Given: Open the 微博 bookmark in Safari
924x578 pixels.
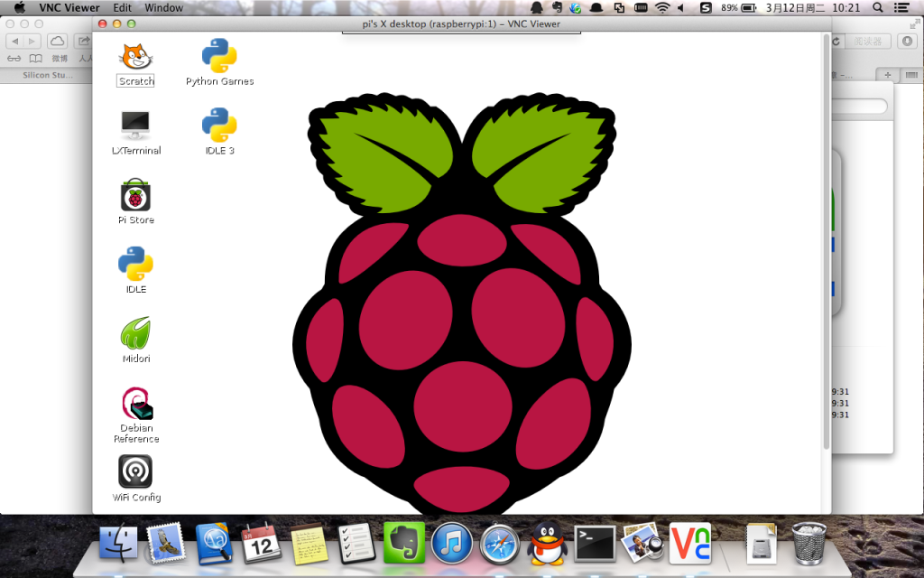Looking at the screenshot, I should tap(60, 59).
